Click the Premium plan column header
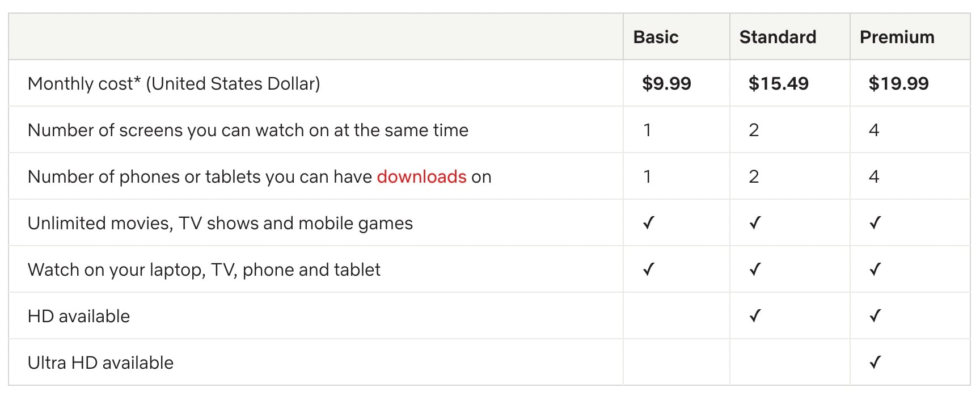Screen dimensions: 980x396 pos(897,37)
